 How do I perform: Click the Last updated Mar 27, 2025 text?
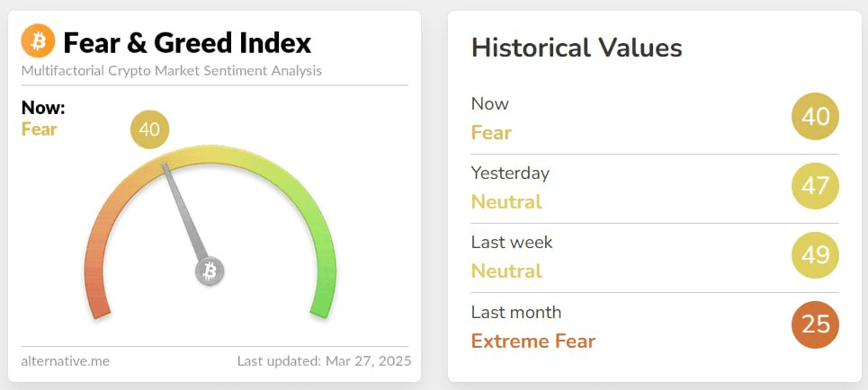[325, 361]
